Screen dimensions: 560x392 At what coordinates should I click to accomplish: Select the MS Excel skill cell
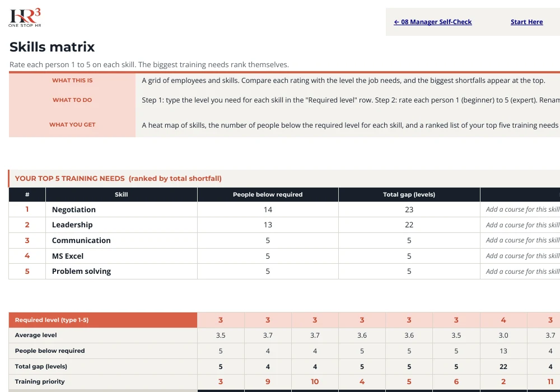[122, 256]
